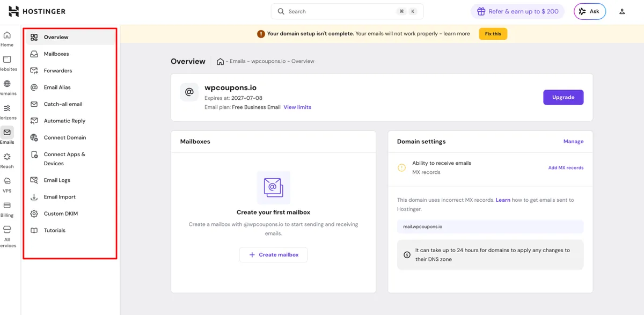Select Overview in the email menu
This screenshot has height=315, width=644.
(x=70, y=37)
